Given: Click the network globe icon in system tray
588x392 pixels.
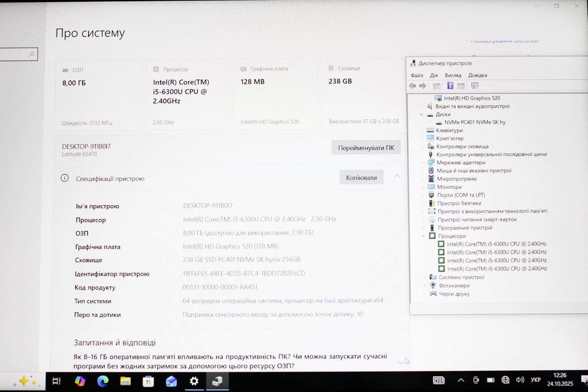Looking at the screenshot, I should click(505, 380).
